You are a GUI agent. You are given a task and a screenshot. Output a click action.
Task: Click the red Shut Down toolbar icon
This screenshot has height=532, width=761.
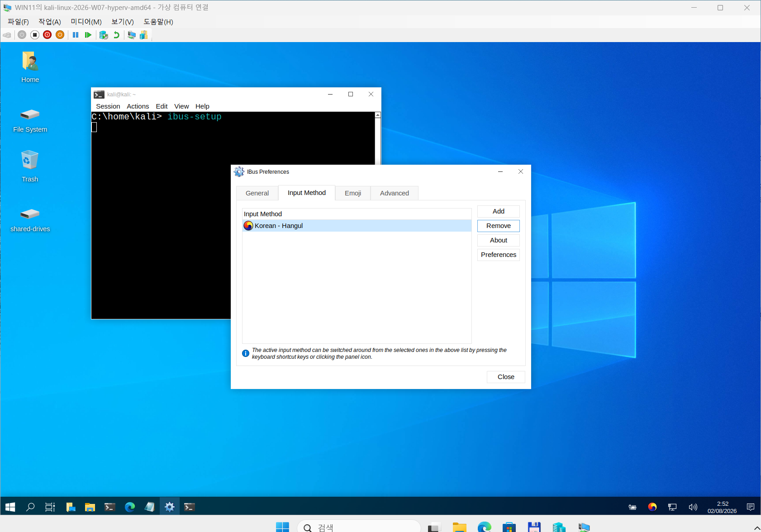point(48,35)
